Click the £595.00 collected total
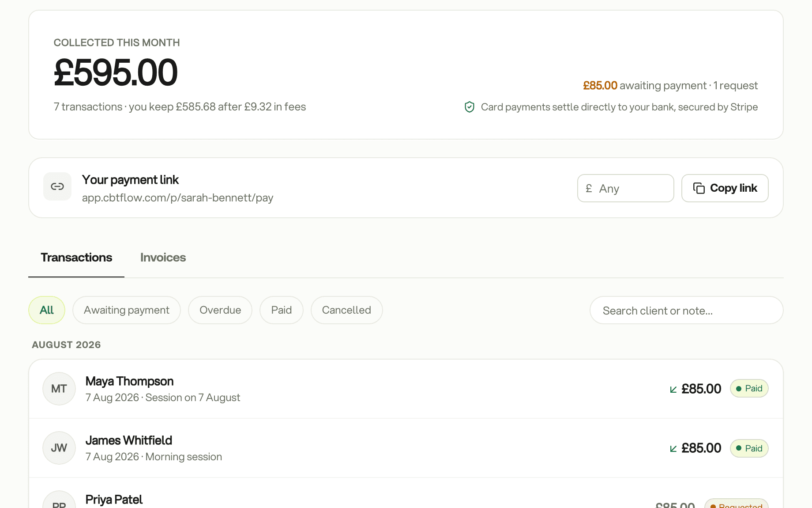This screenshot has height=508, width=812. [116, 72]
